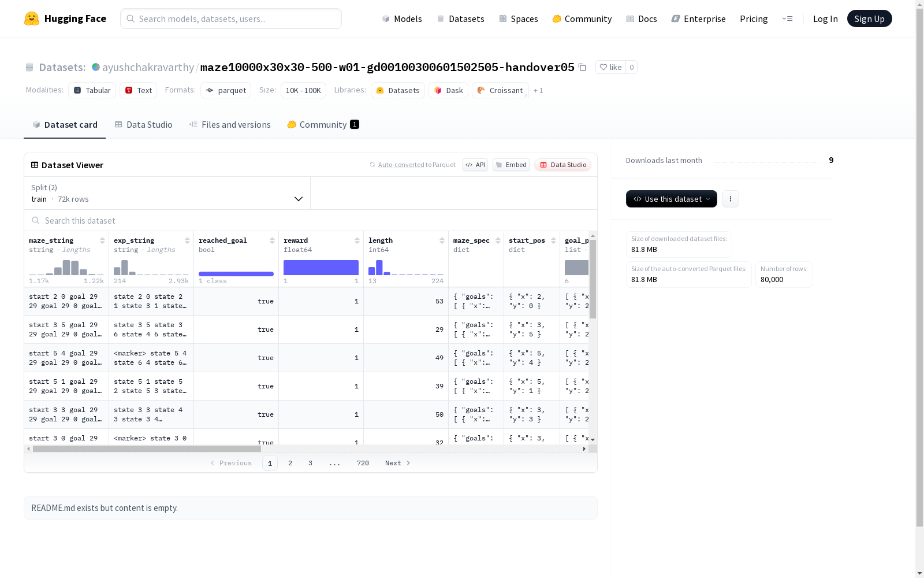Open Enterprise in the top navigation
The width and height of the screenshot is (924, 578).
(x=698, y=18)
